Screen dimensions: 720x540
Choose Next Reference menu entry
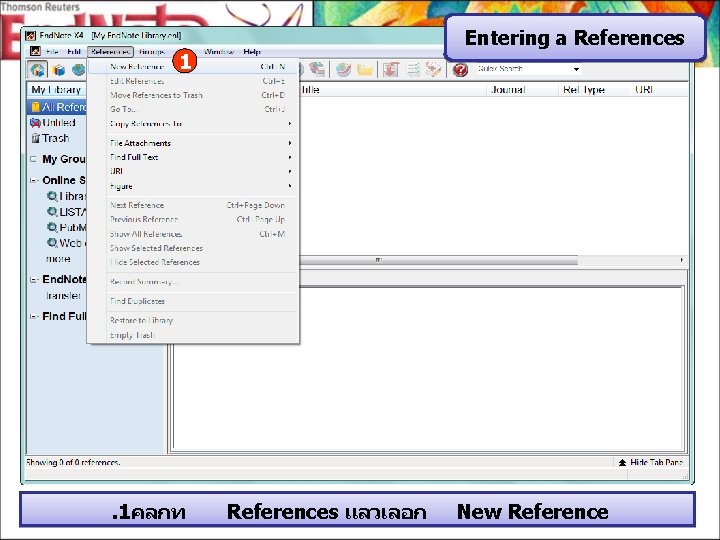pos(193,205)
